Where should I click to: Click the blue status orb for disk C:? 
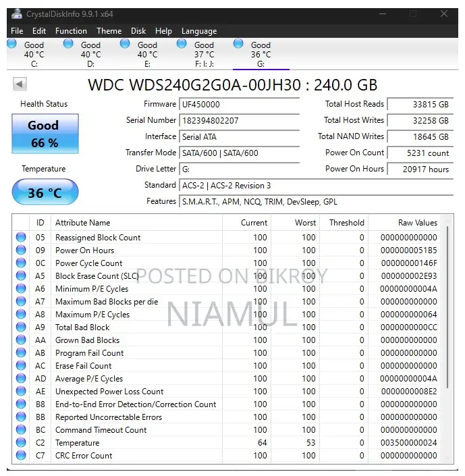12,44
